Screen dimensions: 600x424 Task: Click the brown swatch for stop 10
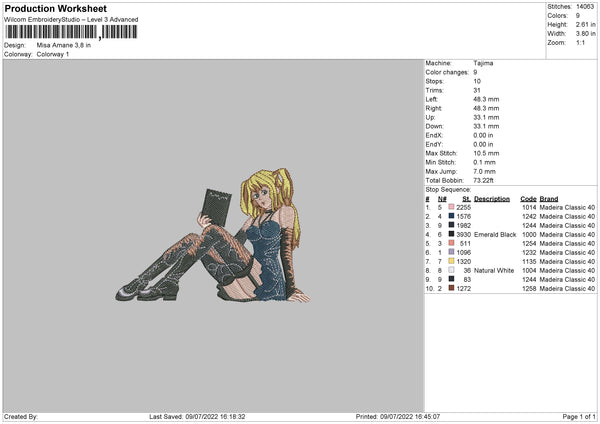pos(451,288)
